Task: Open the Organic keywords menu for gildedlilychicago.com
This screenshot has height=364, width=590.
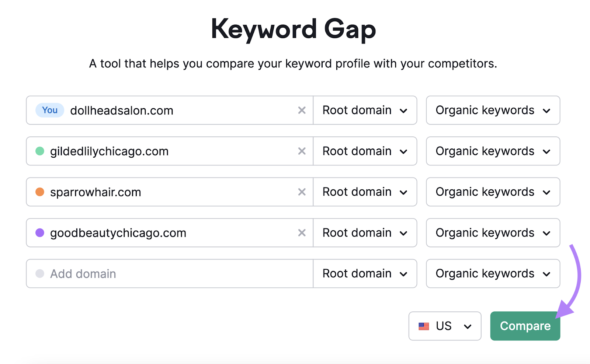Action: [x=493, y=151]
